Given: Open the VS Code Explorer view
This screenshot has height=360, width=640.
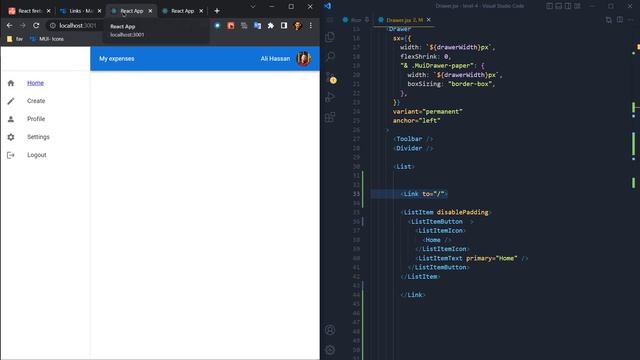Looking at the screenshot, I should (x=330, y=37).
